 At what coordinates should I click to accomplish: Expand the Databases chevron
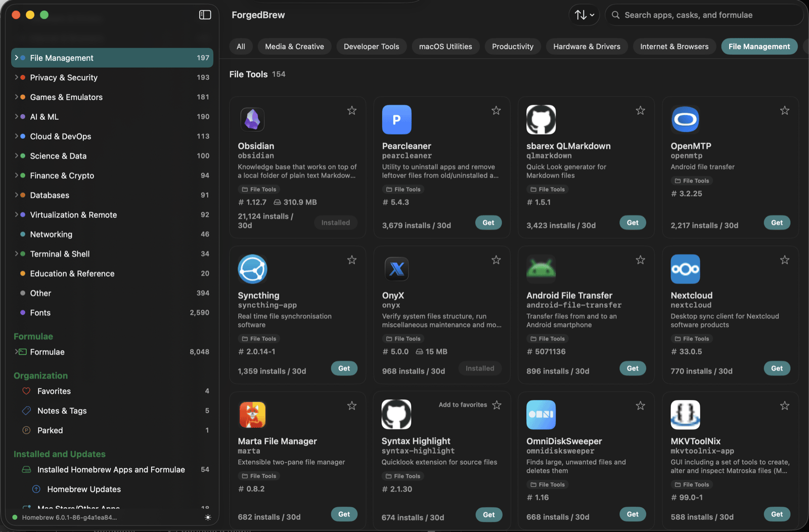coord(16,195)
